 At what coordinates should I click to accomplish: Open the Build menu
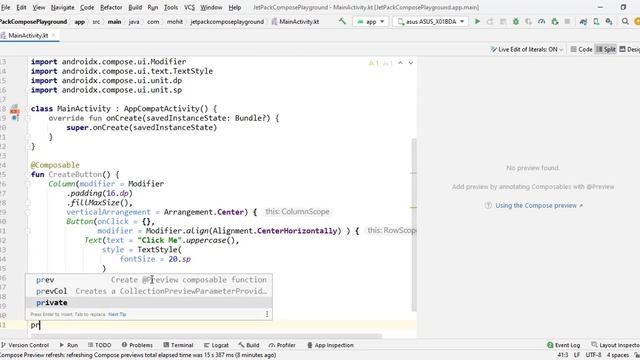click(135, 7)
